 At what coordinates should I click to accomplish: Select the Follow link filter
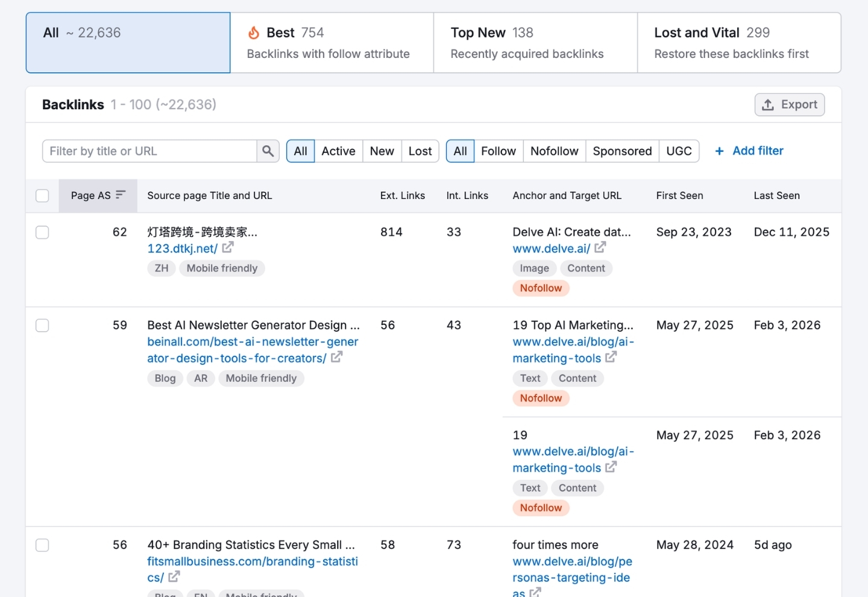coord(498,151)
